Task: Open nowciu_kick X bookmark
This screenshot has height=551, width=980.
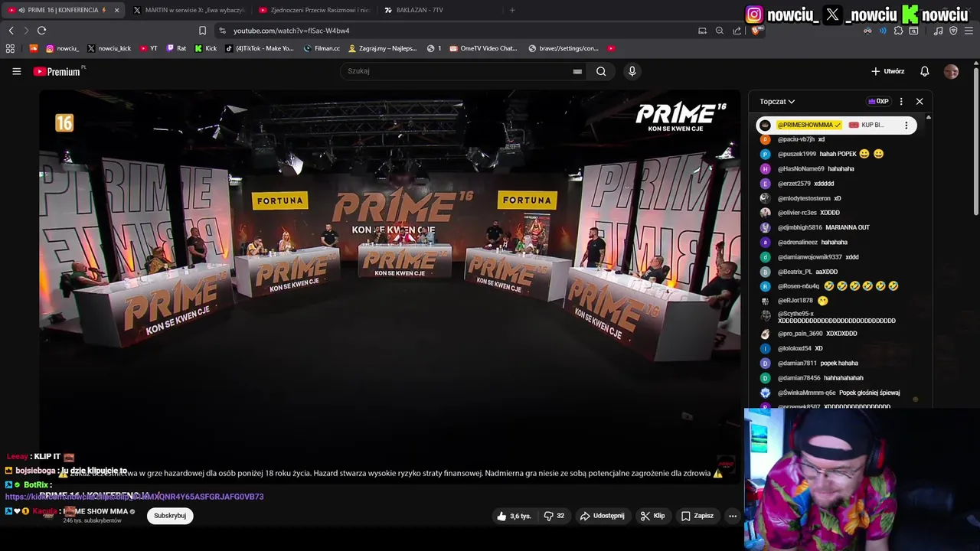Action: pos(109,48)
